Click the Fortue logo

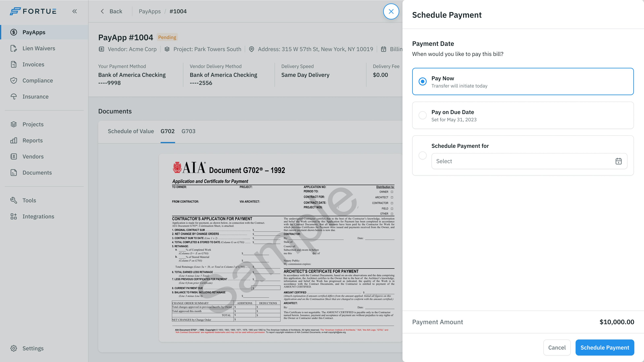(x=33, y=11)
